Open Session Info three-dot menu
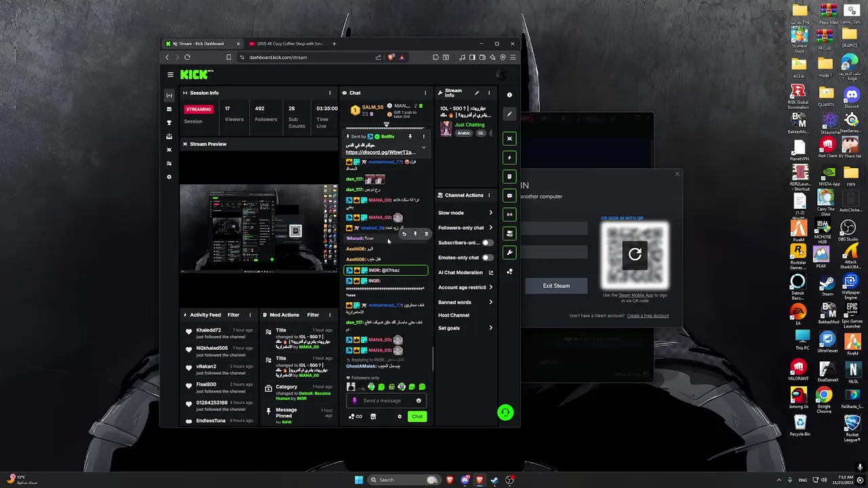 click(x=330, y=93)
